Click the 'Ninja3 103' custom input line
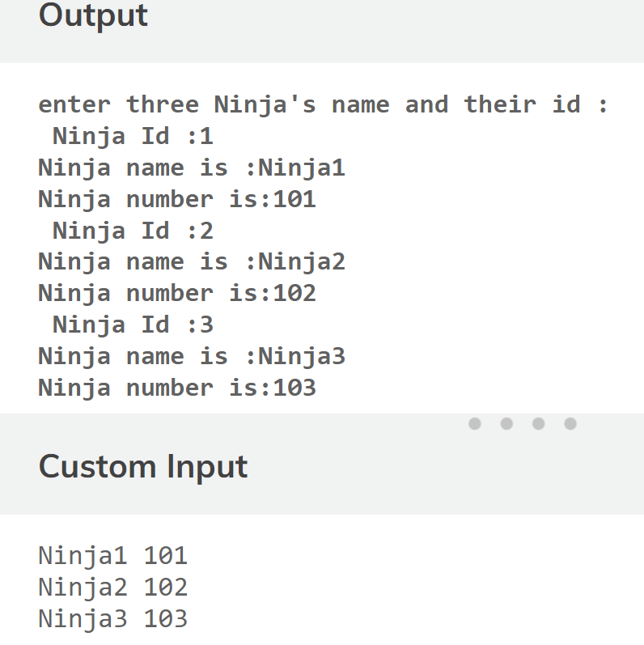This screenshot has height=645, width=644. pos(113,619)
